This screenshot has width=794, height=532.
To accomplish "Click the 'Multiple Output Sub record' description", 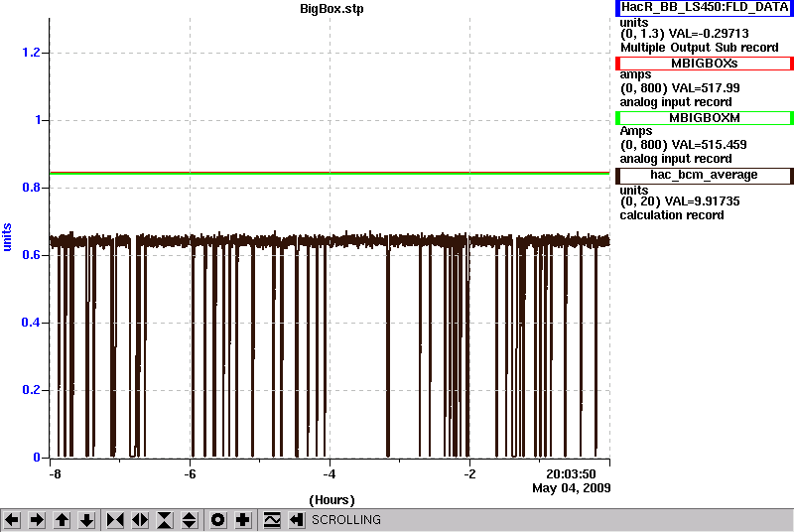I will click(x=700, y=48).
